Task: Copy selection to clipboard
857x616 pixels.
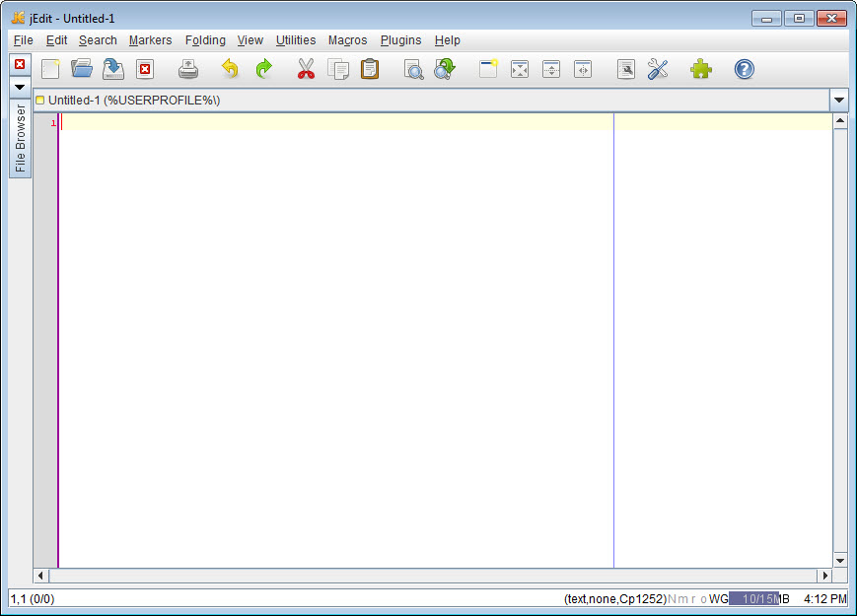Action: coord(338,69)
